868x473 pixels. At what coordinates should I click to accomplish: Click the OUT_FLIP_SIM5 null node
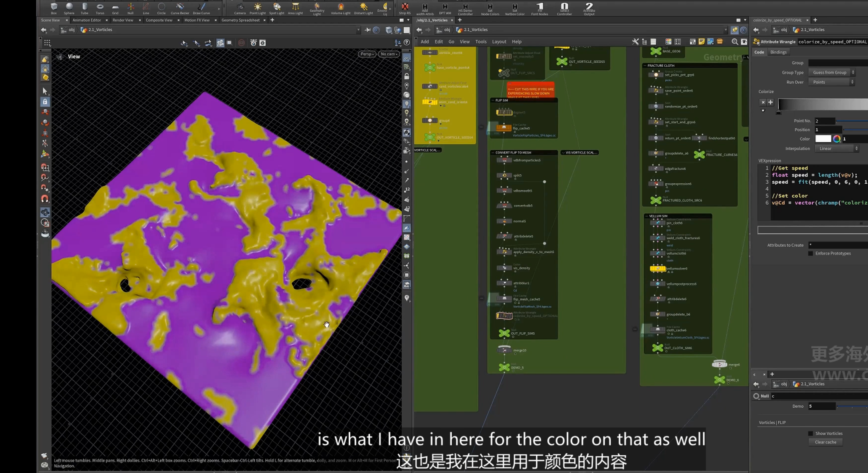[x=504, y=333]
